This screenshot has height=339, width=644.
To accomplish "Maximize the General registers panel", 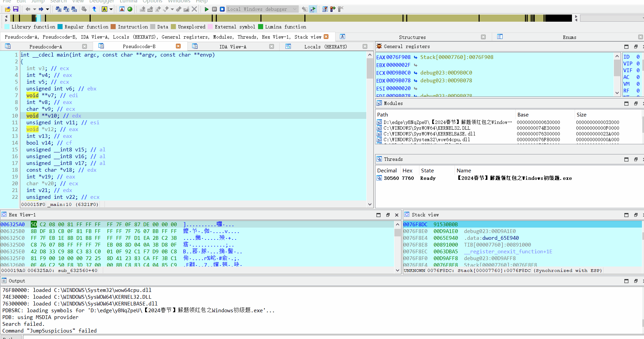I will click(x=626, y=47).
